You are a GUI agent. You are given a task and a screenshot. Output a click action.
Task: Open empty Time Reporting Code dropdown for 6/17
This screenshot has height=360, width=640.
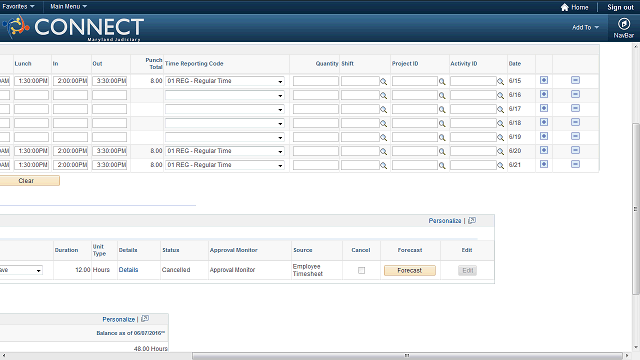tap(224, 109)
